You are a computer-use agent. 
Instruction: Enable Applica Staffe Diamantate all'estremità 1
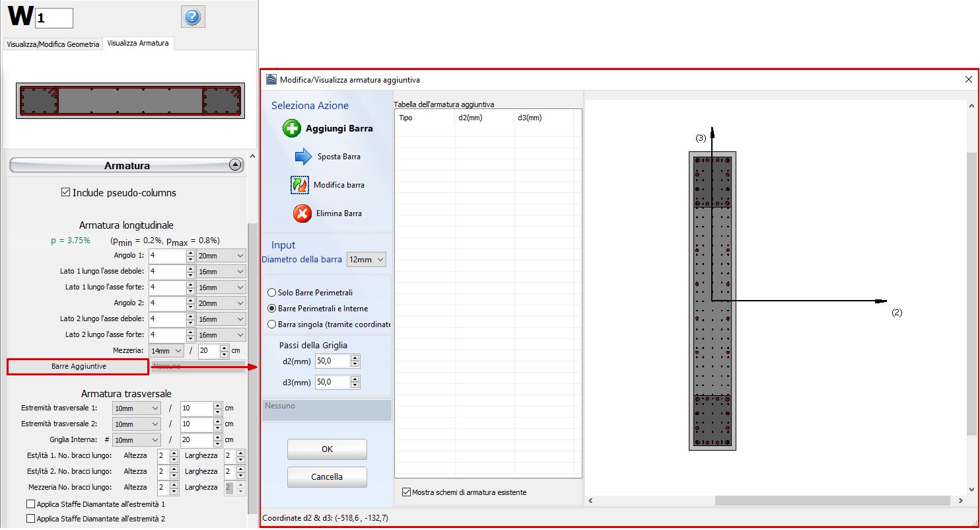click(30, 504)
